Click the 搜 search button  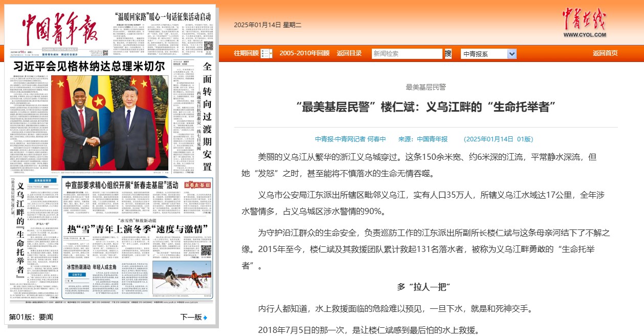tap(448, 54)
